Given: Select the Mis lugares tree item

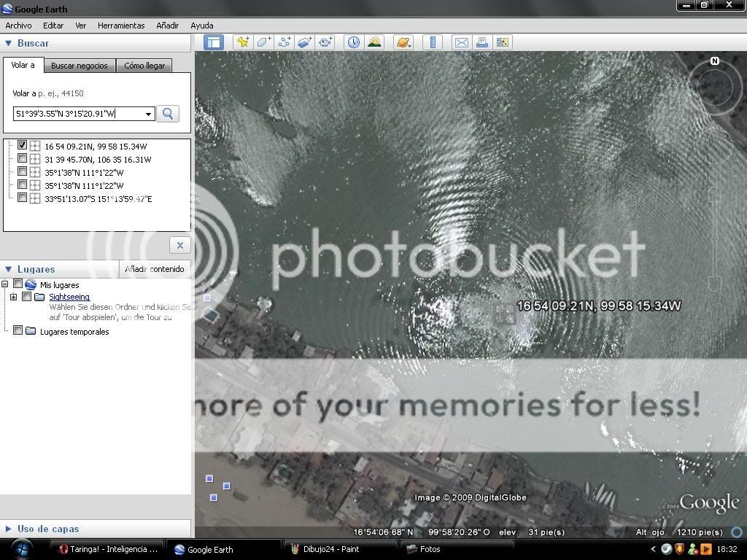Looking at the screenshot, I should coord(60,285).
